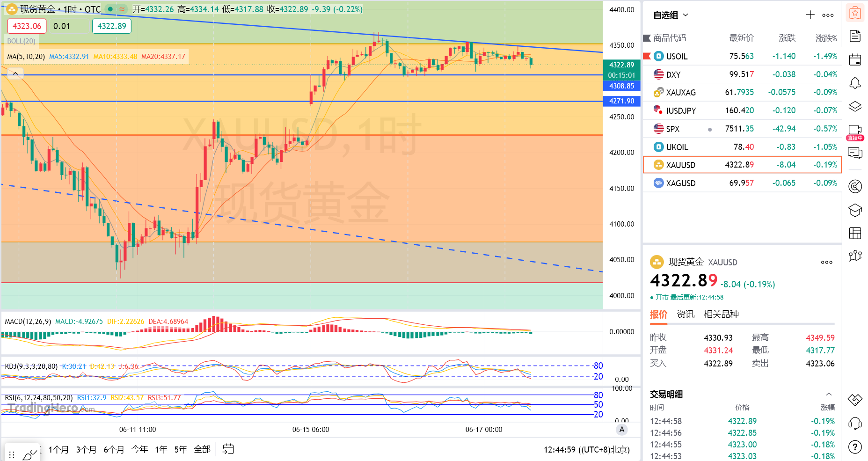
Task: Switch to the 相关品种 tab
Action: click(x=721, y=314)
